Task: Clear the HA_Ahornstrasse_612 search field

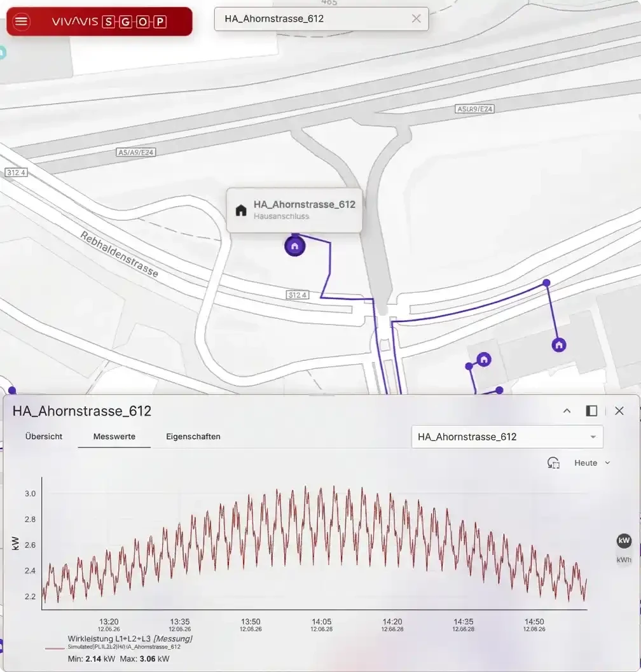Action: tap(416, 18)
